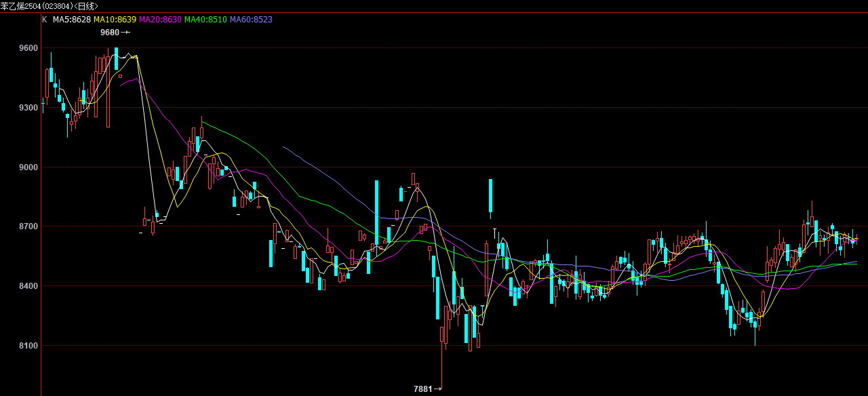Click the green MA40:8510 label

[205, 20]
